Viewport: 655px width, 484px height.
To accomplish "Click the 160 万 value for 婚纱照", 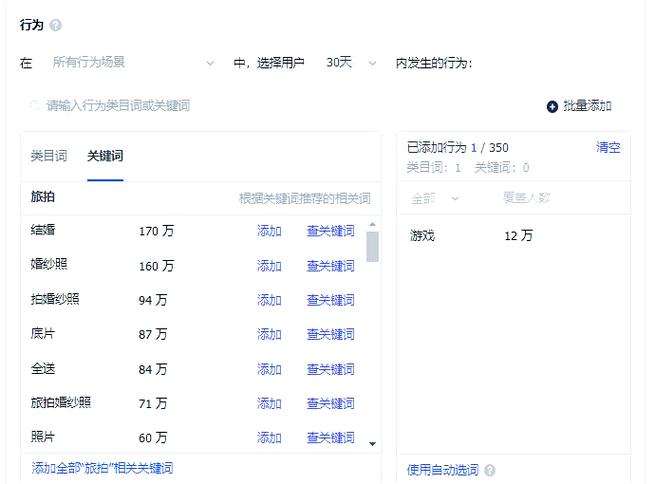I will [156, 266].
